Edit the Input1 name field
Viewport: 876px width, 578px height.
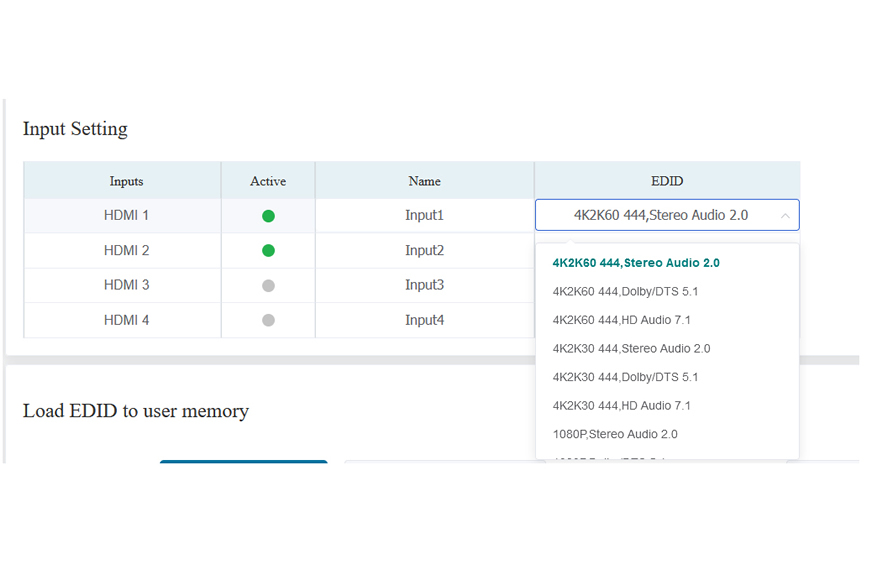coord(424,216)
